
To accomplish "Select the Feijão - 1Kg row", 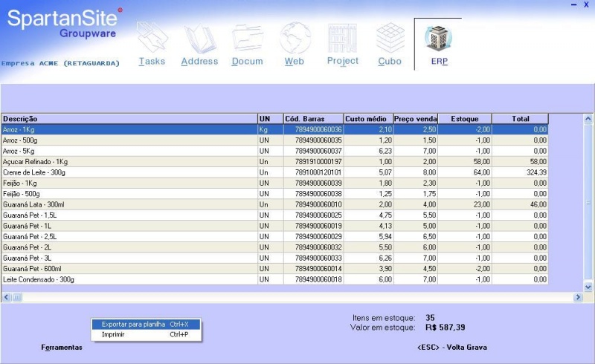I will (274, 183).
